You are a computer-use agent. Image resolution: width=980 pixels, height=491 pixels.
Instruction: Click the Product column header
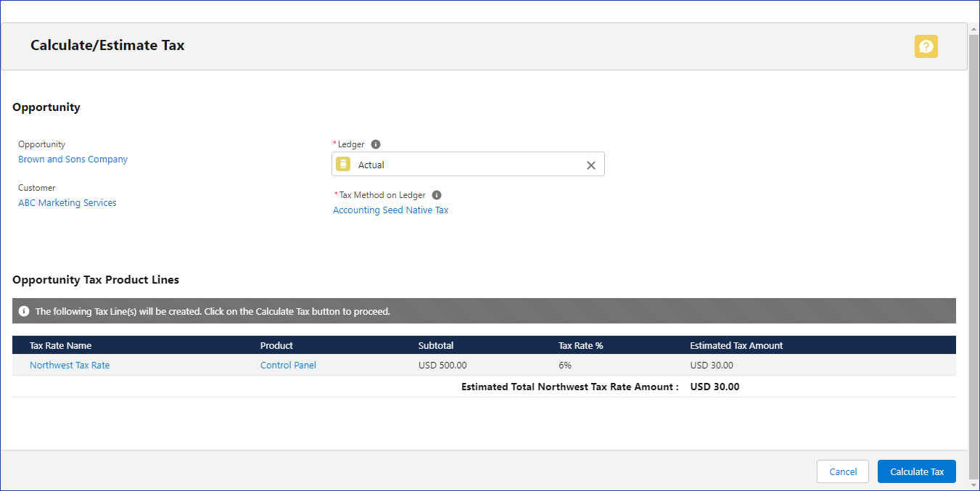pos(276,345)
